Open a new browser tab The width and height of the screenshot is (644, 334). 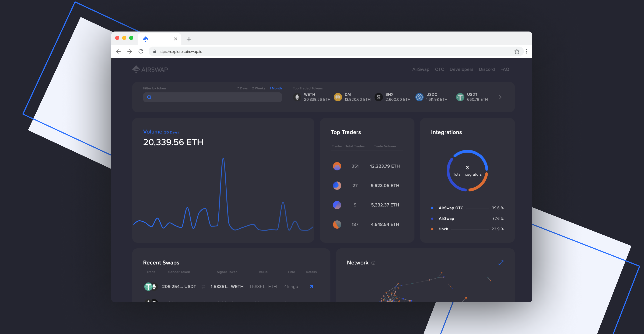tap(189, 39)
